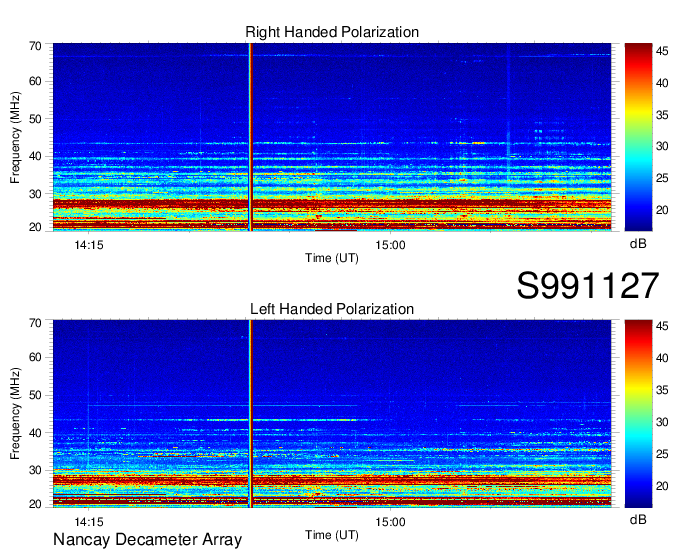Image resolution: width=680 pixels, height=552 pixels.
Task: Click Time (UT) axis label of top plot
Action: [332, 258]
